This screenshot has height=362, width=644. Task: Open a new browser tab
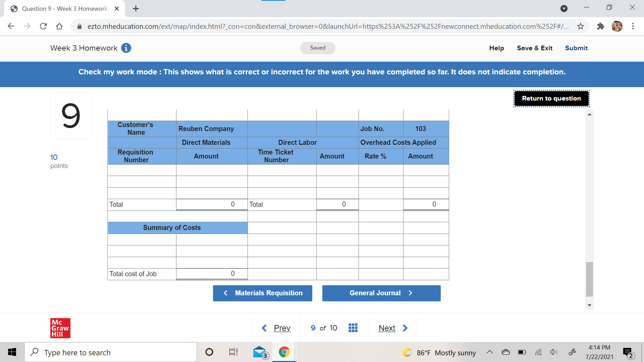[136, 9]
